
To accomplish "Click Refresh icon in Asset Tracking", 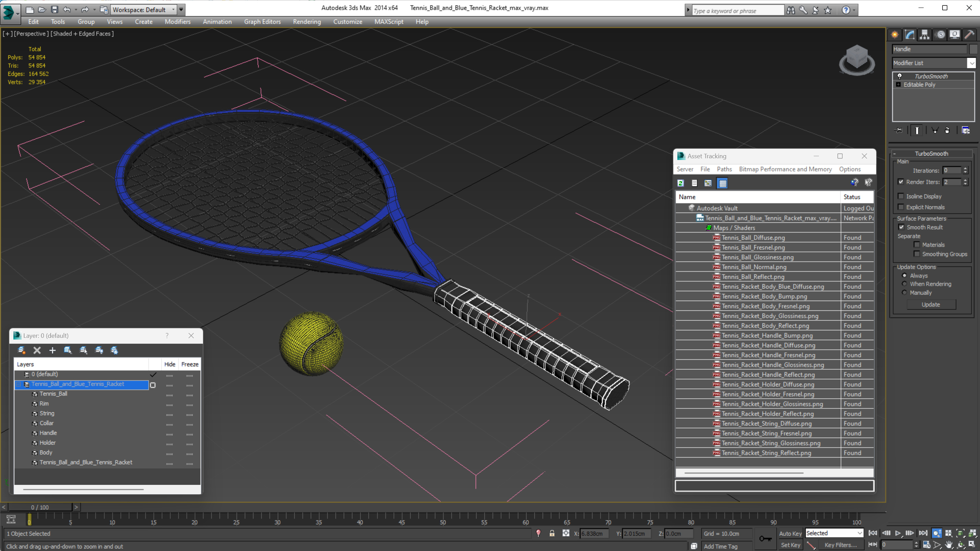I will click(680, 183).
